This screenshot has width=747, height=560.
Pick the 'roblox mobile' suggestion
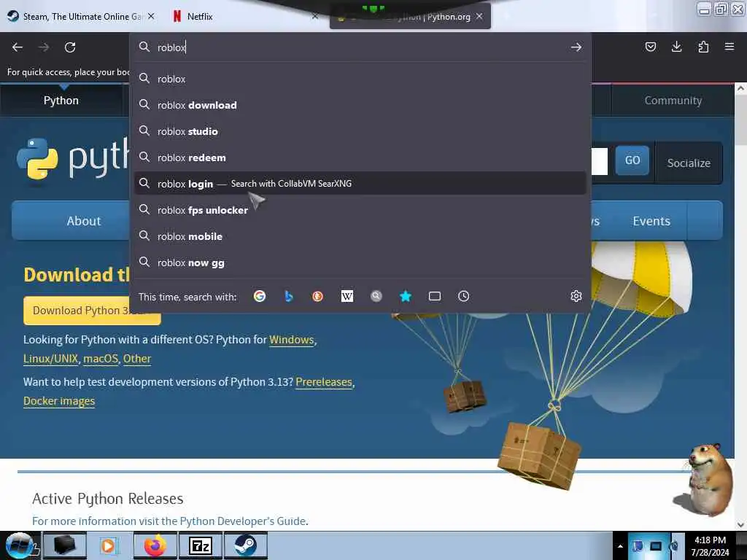pos(360,236)
